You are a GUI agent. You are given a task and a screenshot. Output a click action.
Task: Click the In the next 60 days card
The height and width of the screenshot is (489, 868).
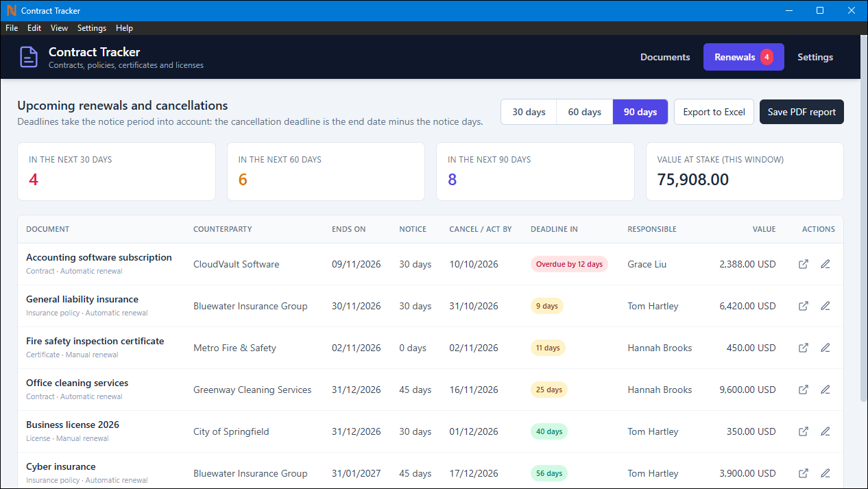pos(326,171)
